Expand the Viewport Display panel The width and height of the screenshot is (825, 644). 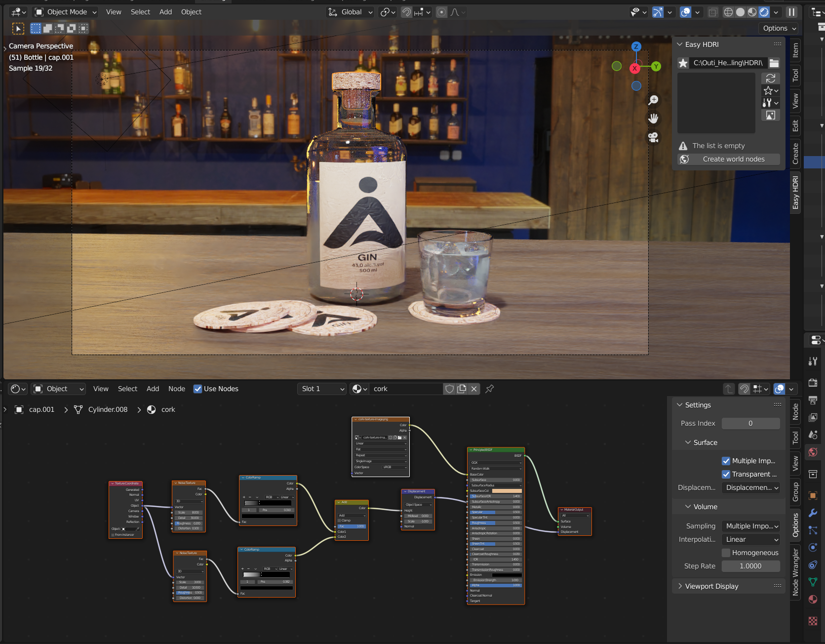(711, 586)
